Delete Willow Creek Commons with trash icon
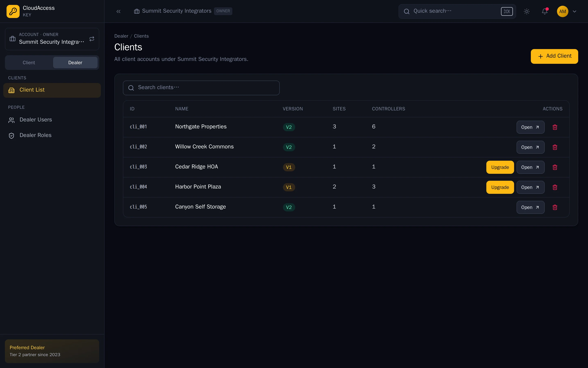 tap(555, 147)
